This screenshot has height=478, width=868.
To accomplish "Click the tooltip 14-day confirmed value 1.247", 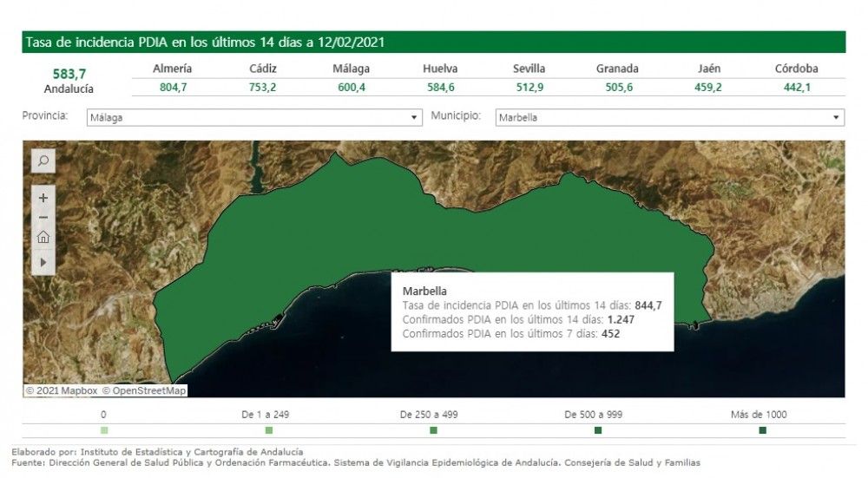I will coord(621,320).
